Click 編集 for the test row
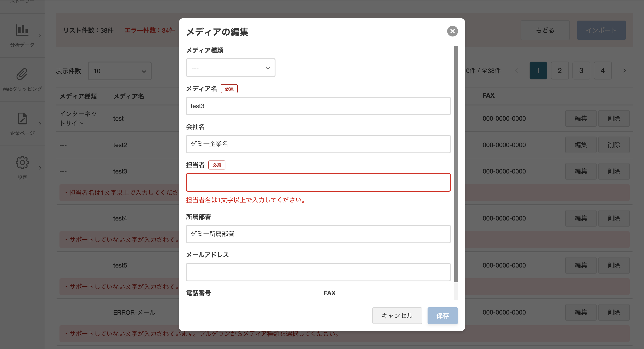 tap(581, 119)
